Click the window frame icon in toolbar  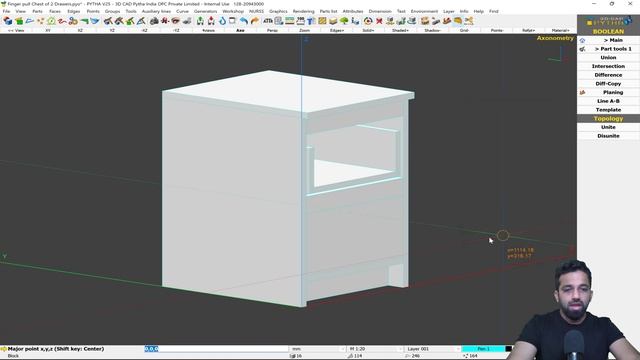pos(232,21)
